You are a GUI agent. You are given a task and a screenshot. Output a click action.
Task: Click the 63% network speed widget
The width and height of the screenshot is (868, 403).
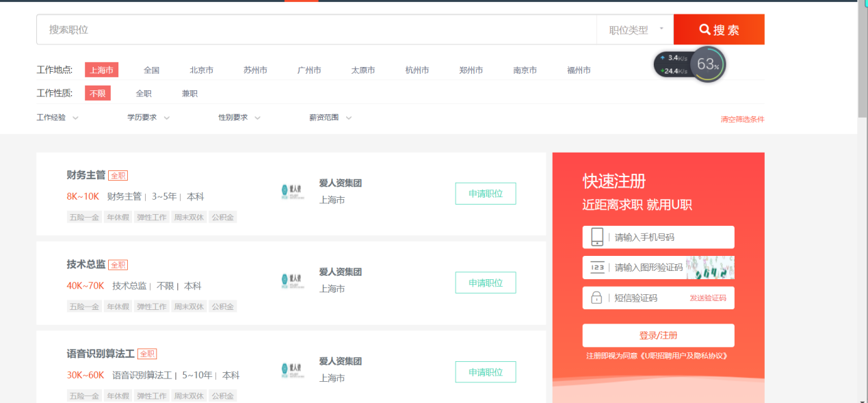coord(707,65)
